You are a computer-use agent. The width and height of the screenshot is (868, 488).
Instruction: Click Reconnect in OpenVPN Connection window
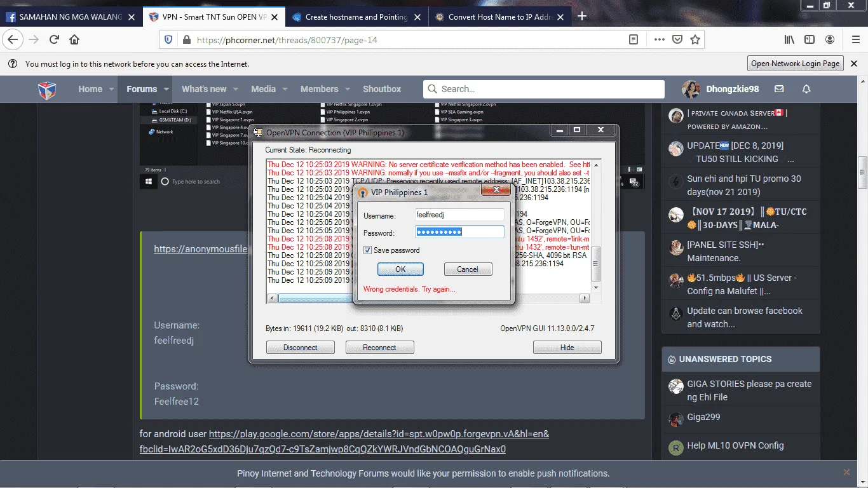coord(379,348)
